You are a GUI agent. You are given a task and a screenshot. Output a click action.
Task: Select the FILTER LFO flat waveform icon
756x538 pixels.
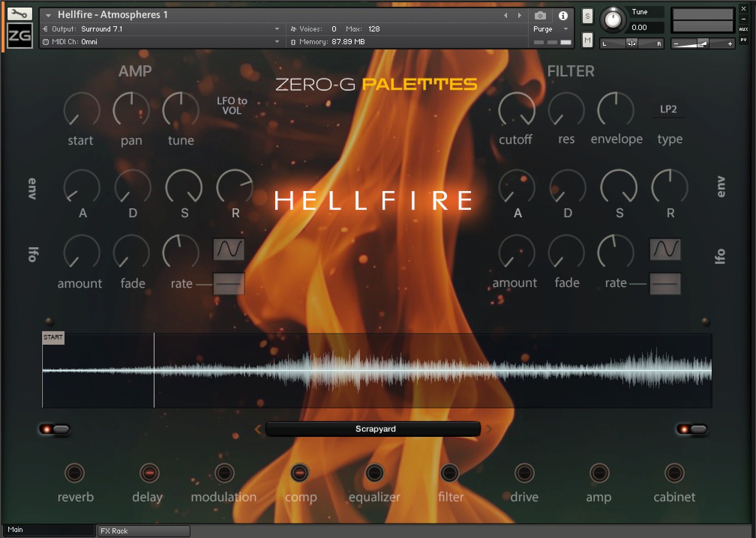[665, 284]
